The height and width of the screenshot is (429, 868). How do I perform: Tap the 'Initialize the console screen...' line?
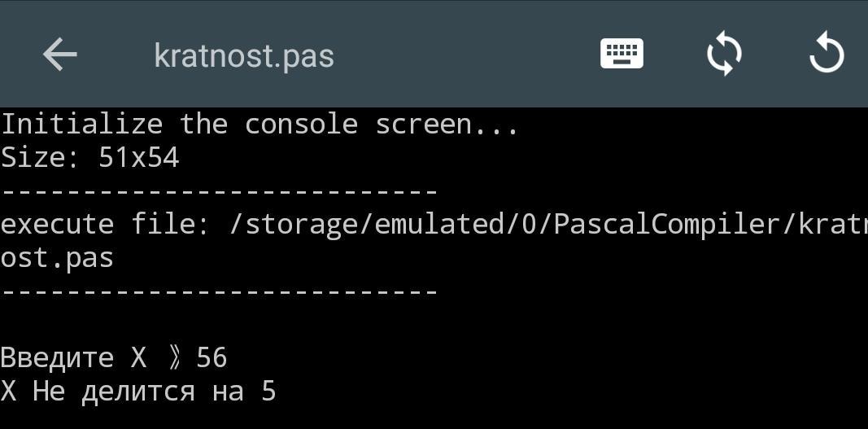259,125
